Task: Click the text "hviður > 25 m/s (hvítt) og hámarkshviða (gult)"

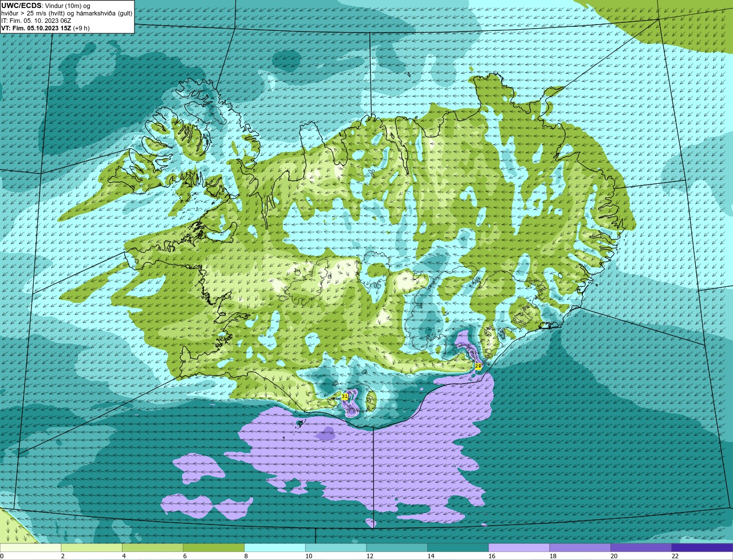Action: (66, 13)
